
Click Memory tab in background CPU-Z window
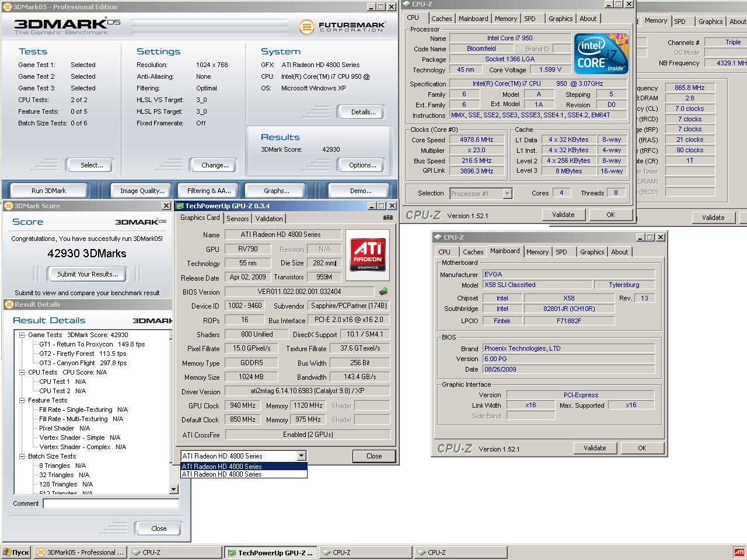pyautogui.click(x=655, y=21)
